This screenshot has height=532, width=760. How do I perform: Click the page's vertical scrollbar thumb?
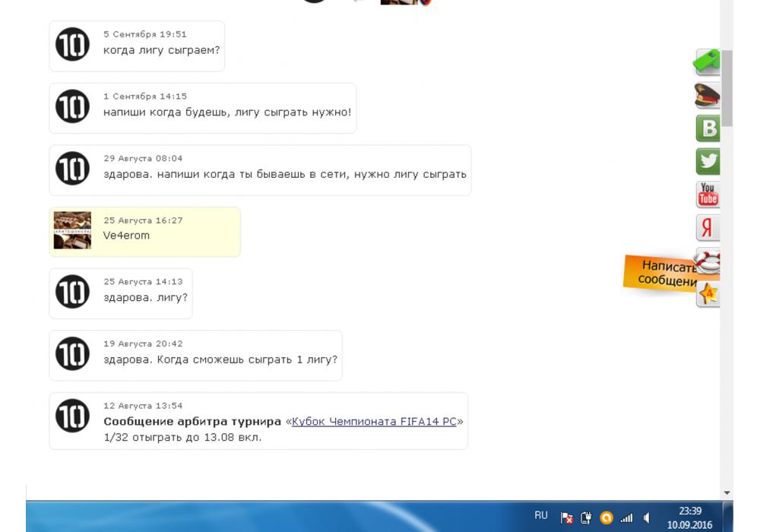pyautogui.click(x=727, y=87)
